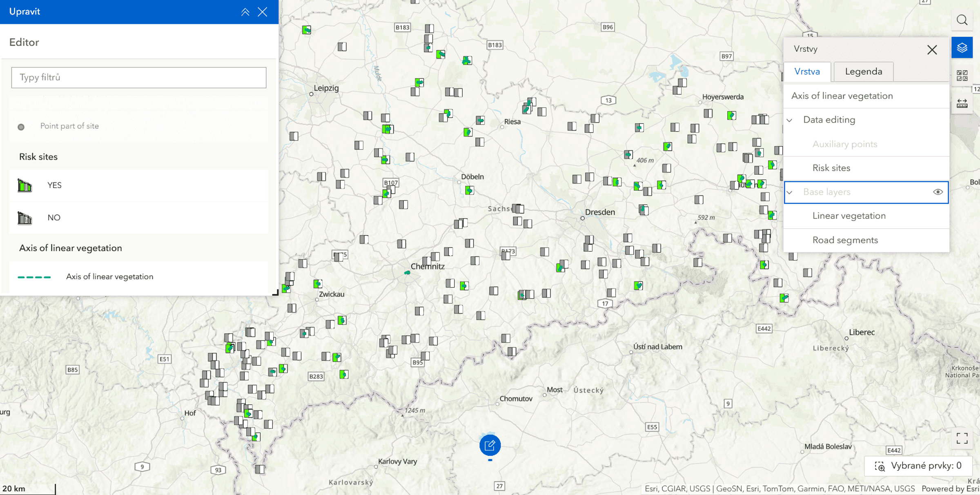This screenshot has height=495, width=980.
Task: Close the Vrstvy layers panel
Action: (x=932, y=50)
